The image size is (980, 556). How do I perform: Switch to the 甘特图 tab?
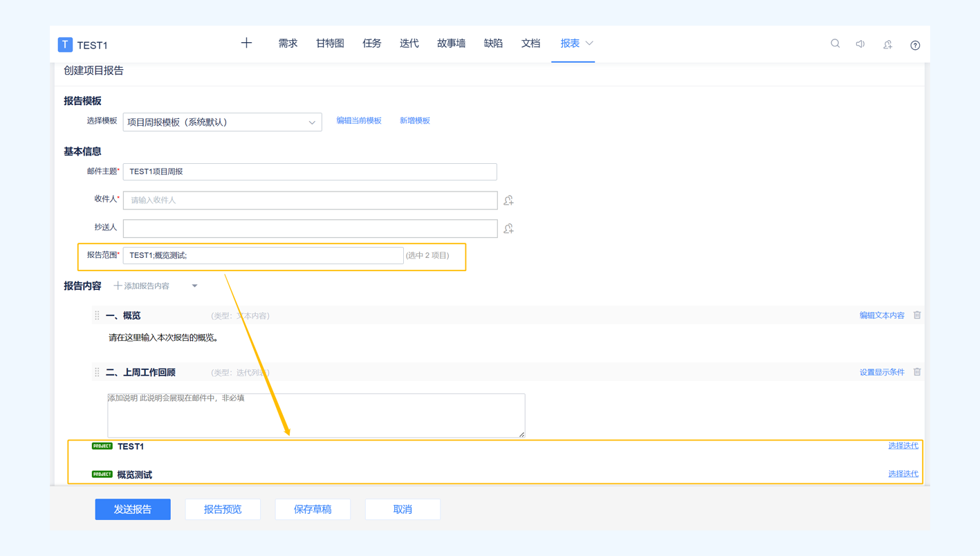pyautogui.click(x=330, y=44)
